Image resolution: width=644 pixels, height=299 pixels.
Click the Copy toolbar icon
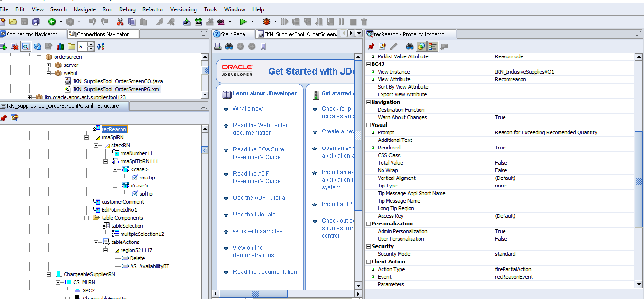(131, 21)
